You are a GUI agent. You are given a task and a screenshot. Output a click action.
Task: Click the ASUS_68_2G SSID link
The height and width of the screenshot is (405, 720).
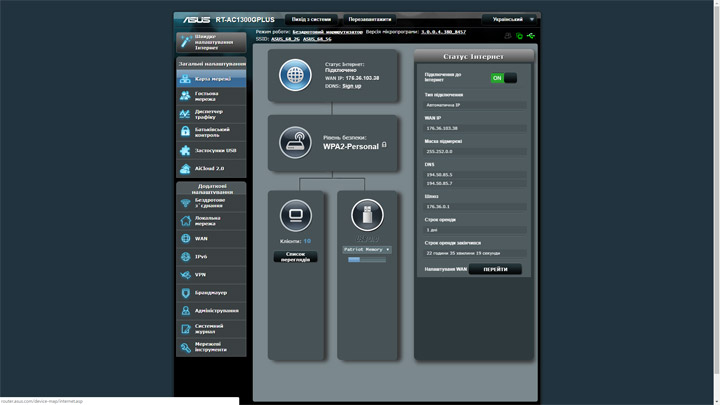[285, 39]
